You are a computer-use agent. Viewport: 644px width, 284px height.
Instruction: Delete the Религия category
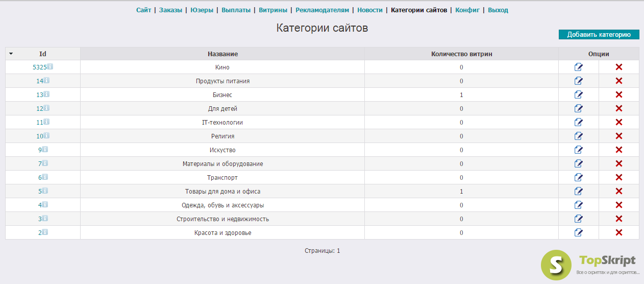(x=619, y=136)
